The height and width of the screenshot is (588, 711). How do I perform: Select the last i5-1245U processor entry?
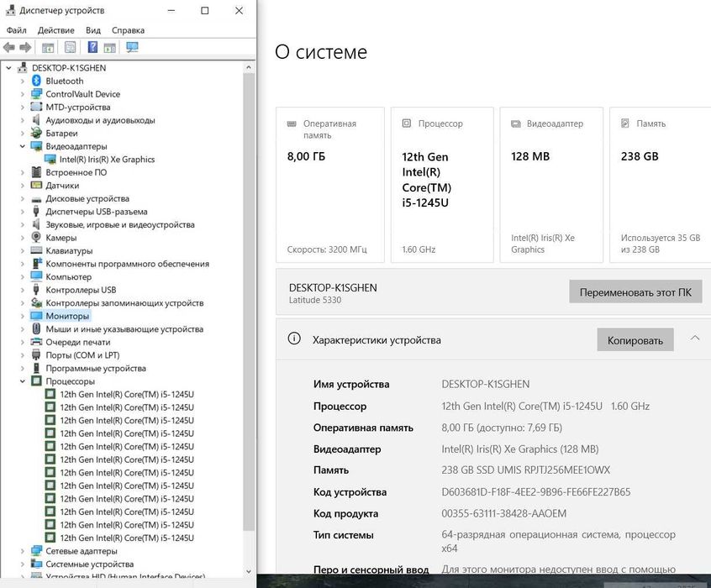click(x=127, y=538)
